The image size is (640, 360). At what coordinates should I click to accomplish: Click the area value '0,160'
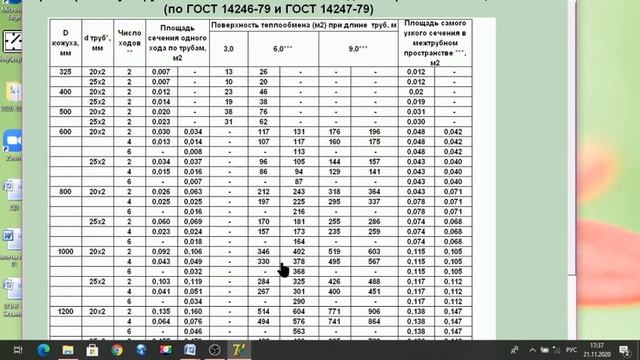[193, 311]
